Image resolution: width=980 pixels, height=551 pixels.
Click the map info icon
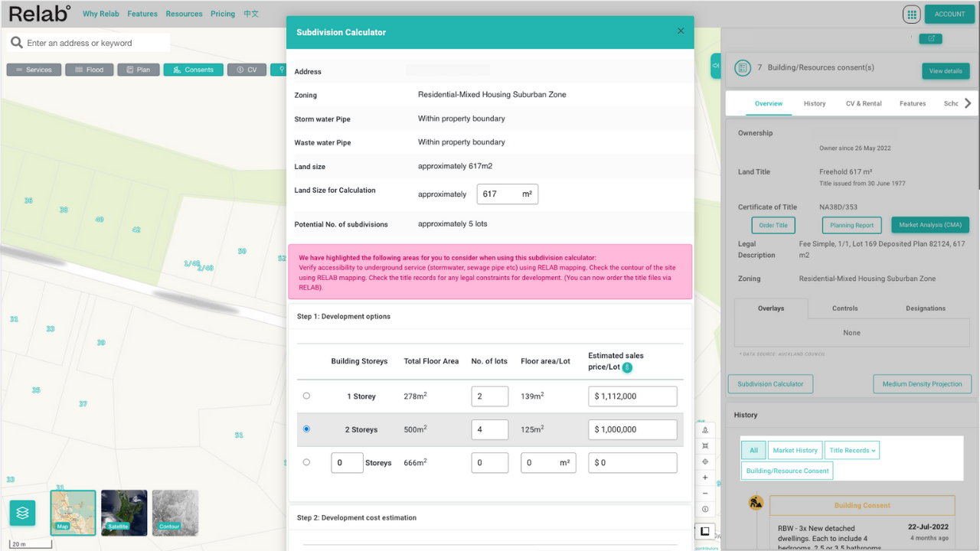click(x=705, y=510)
